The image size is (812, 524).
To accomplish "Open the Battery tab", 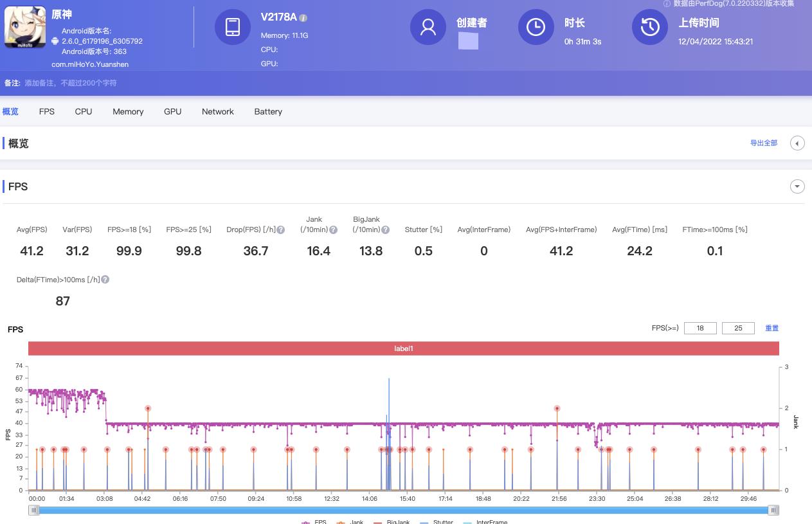I will point(268,111).
